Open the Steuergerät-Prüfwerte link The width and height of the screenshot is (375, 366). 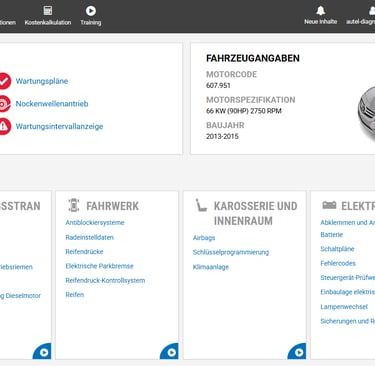click(x=348, y=278)
